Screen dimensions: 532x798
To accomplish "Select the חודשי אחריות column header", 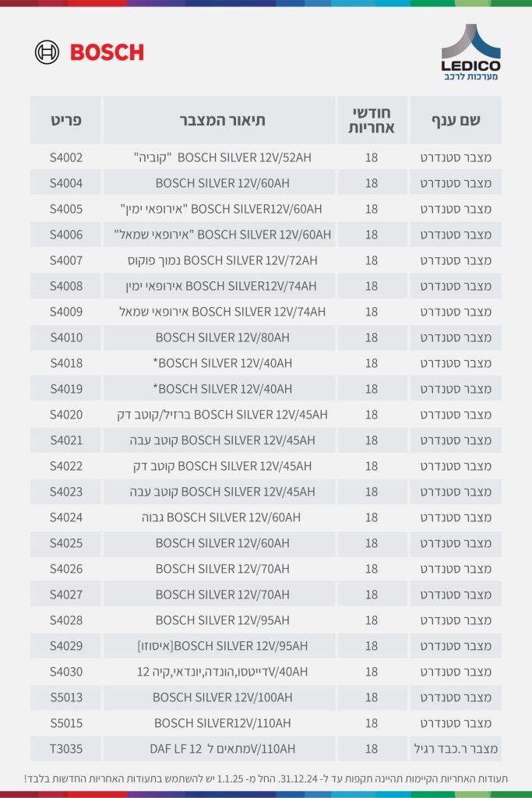I will pyautogui.click(x=372, y=120).
